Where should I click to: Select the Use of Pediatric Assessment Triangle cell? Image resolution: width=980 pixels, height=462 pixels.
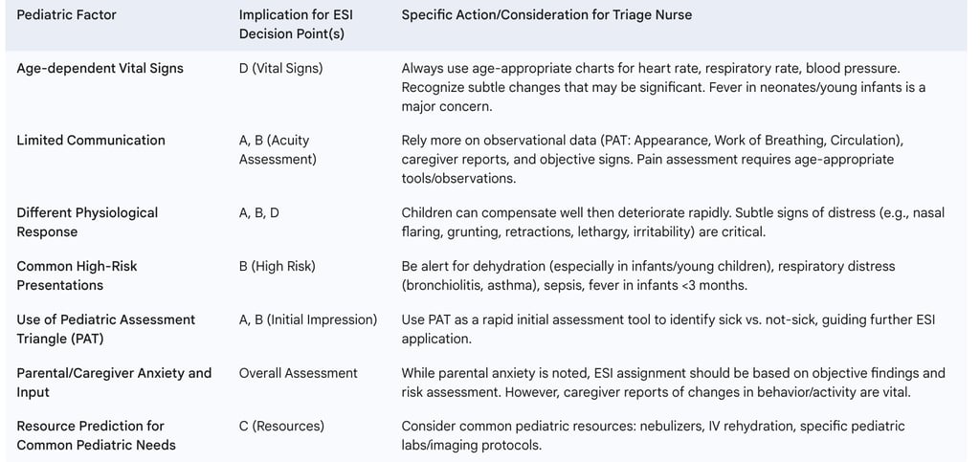(x=105, y=328)
